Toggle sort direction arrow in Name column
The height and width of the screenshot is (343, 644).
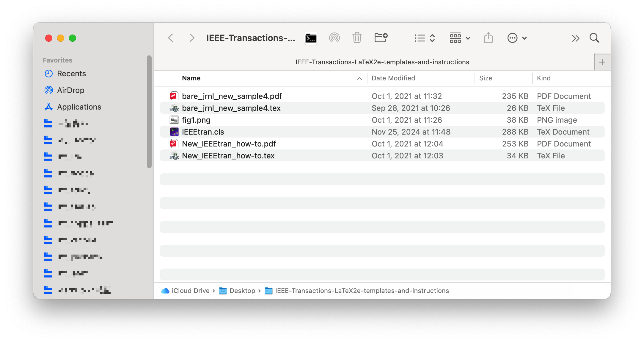[x=359, y=78]
